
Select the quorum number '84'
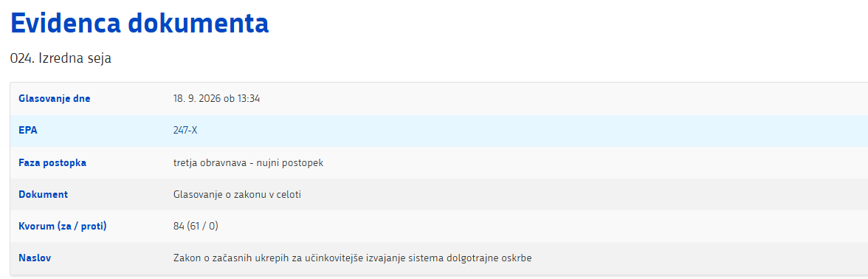[179, 226]
